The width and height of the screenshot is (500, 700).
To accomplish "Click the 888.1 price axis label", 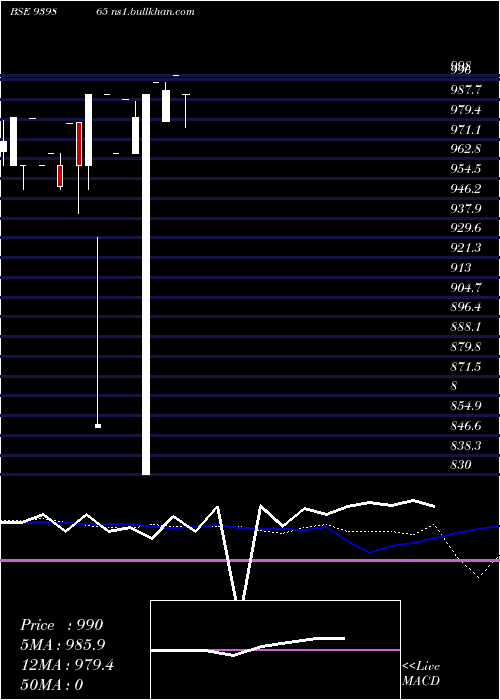I will coord(466,326).
